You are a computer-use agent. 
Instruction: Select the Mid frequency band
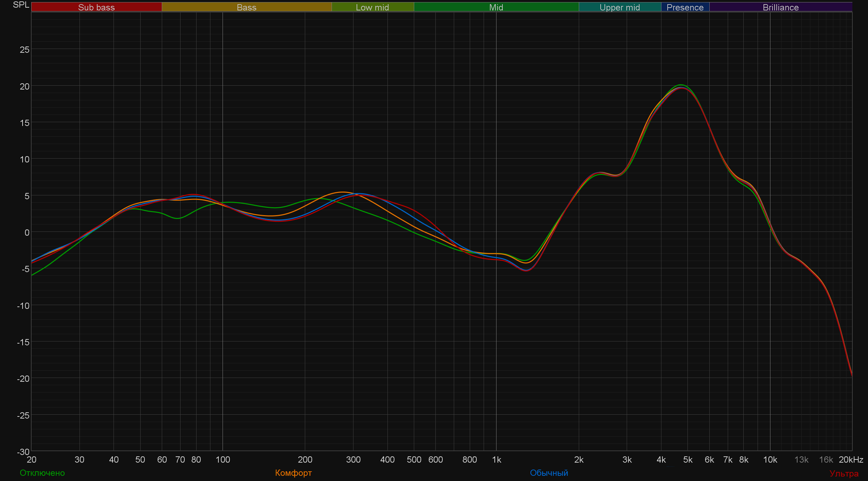tap(496, 7)
